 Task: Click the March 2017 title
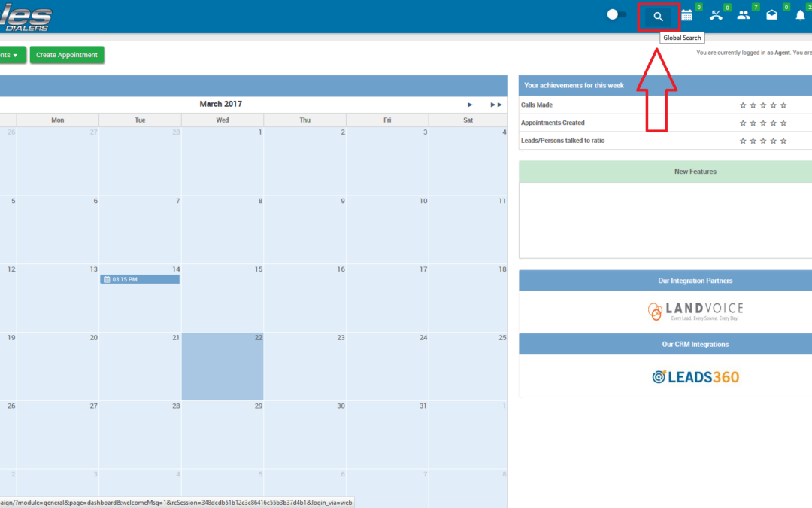point(220,104)
